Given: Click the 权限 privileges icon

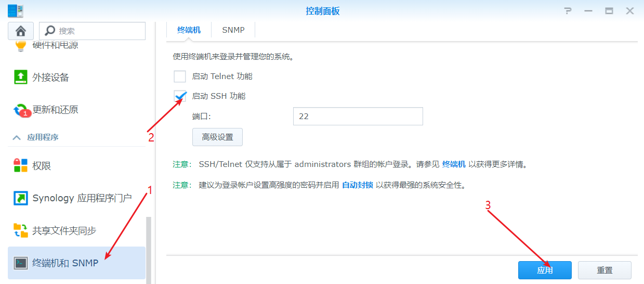Looking at the screenshot, I should (20, 166).
